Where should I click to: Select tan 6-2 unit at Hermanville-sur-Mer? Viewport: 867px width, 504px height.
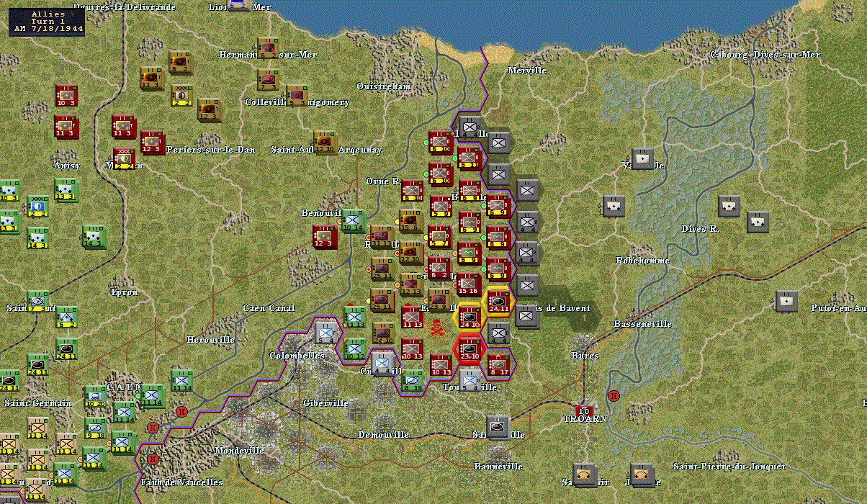click(268, 49)
